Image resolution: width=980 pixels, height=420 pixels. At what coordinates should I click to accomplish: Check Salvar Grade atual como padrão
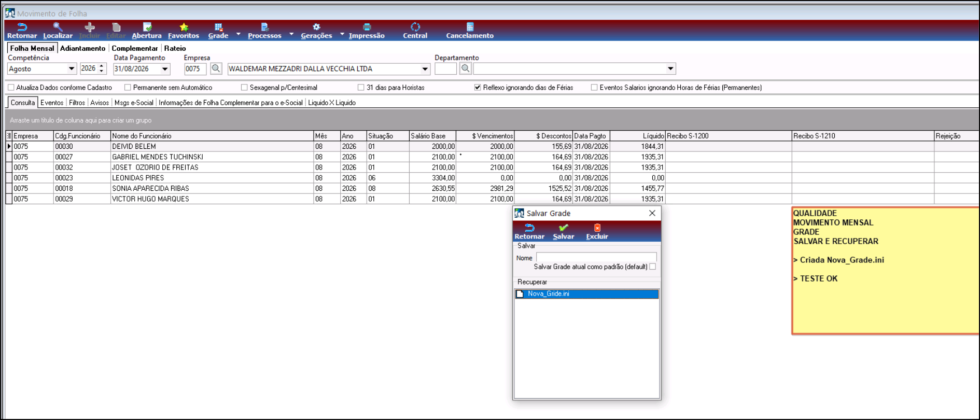[653, 267]
